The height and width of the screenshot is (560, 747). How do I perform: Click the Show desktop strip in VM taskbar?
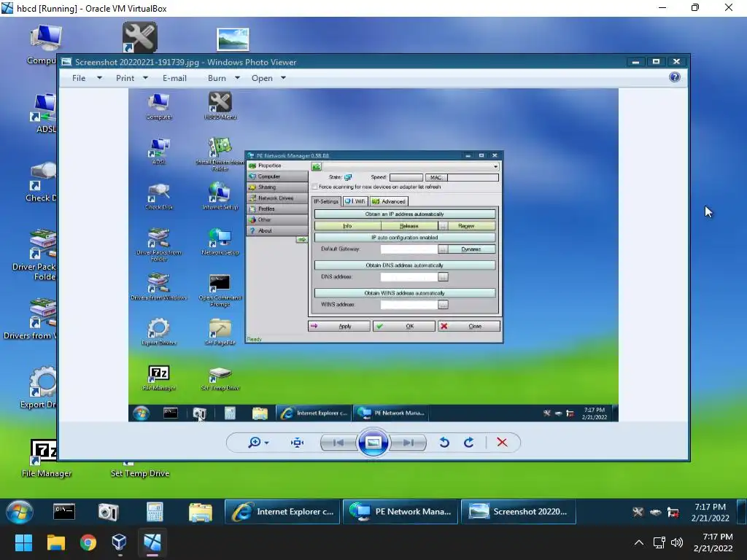741,512
